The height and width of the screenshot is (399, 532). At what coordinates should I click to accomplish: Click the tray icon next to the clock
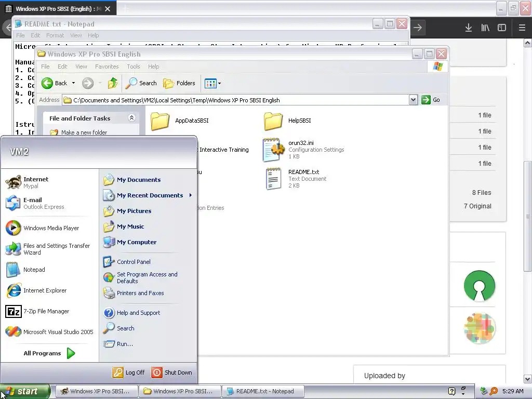494,391
